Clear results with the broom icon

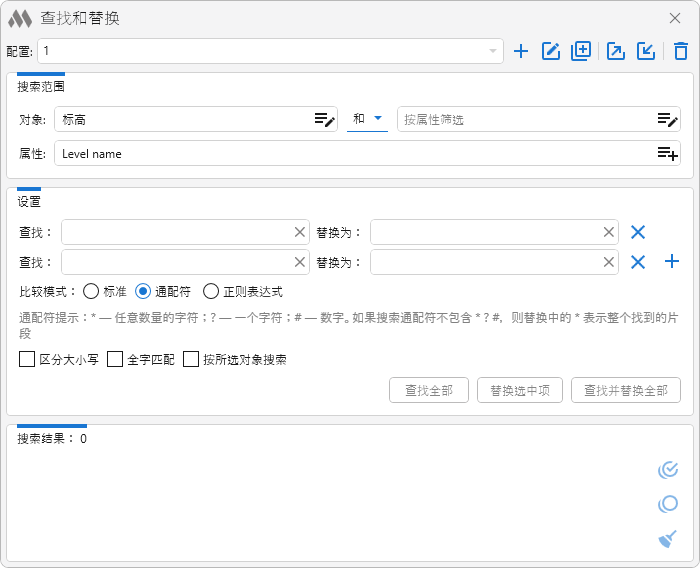coord(668,539)
